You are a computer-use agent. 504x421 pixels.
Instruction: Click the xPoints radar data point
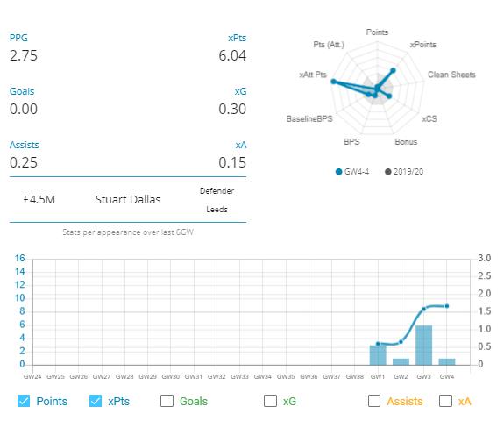click(x=393, y=70)
